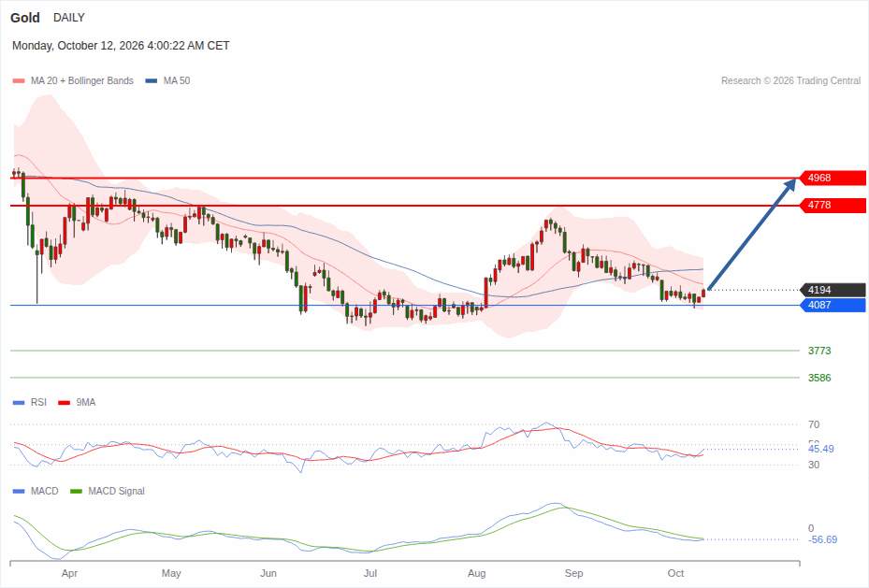Click the green 3586 support level value

coord(819,379)
